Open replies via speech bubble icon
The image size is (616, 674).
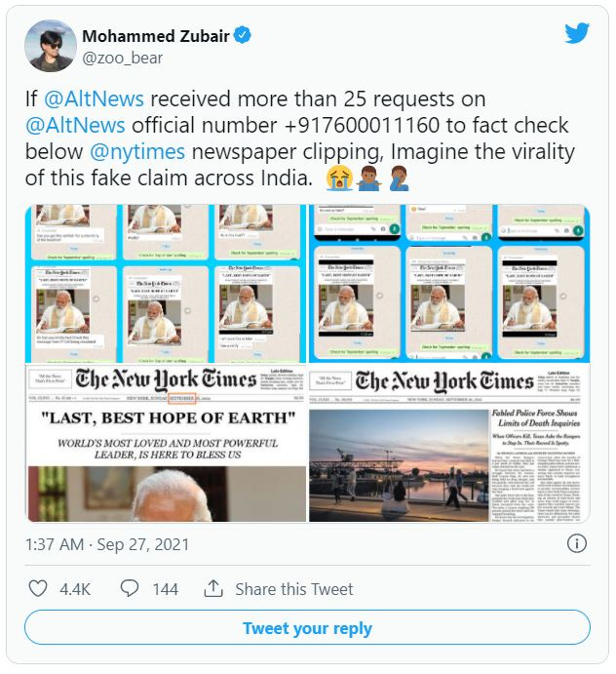click(130, 588)
